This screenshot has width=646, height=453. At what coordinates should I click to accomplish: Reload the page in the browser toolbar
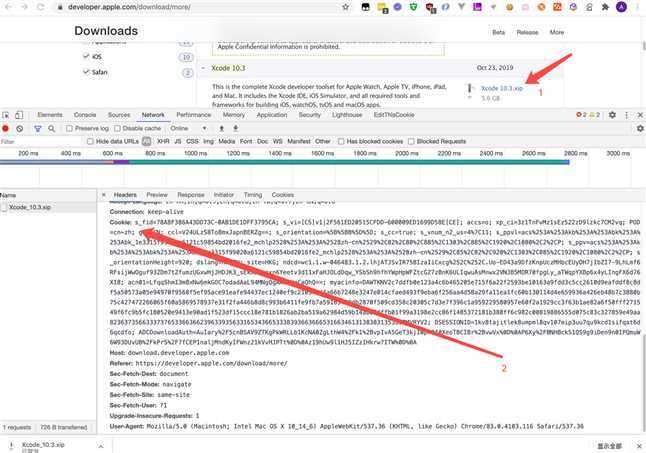click(40, 7)
